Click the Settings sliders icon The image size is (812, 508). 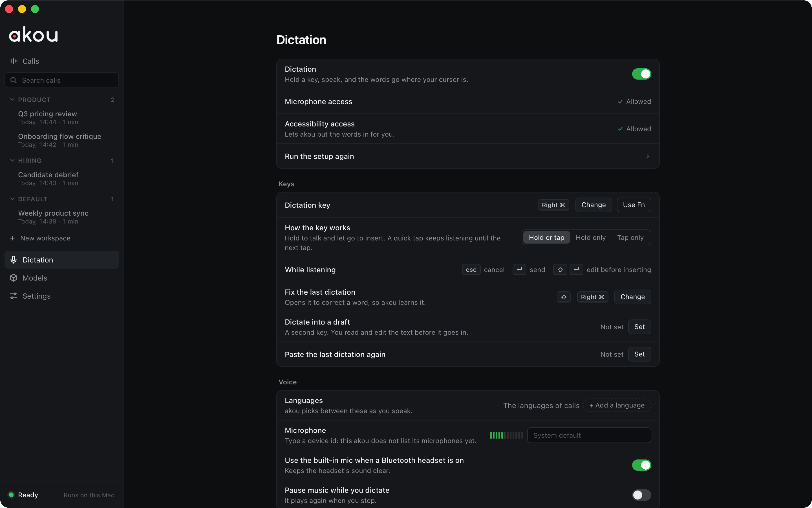(x=14, y=296)
